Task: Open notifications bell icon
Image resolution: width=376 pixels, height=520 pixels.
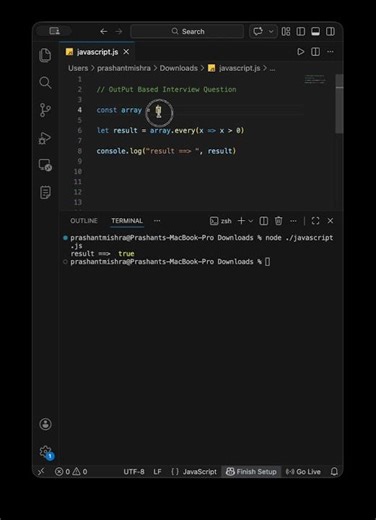Action: [x=334, y=472]
